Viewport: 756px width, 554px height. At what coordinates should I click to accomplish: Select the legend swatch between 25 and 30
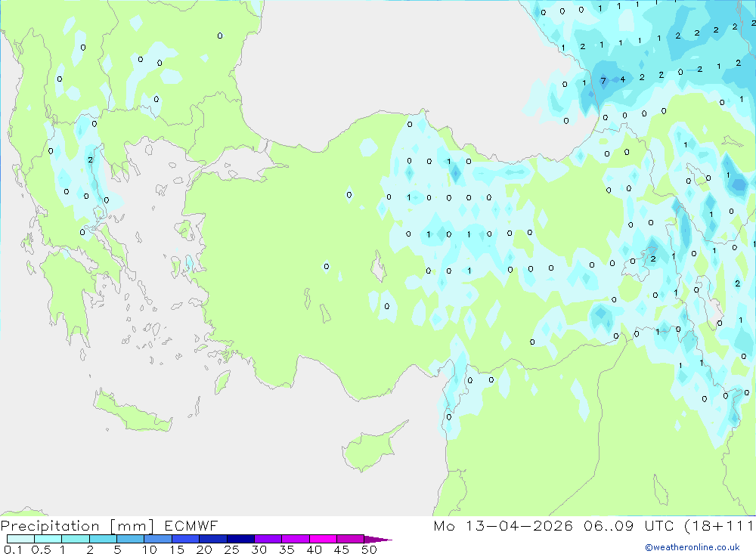[240, 539]
